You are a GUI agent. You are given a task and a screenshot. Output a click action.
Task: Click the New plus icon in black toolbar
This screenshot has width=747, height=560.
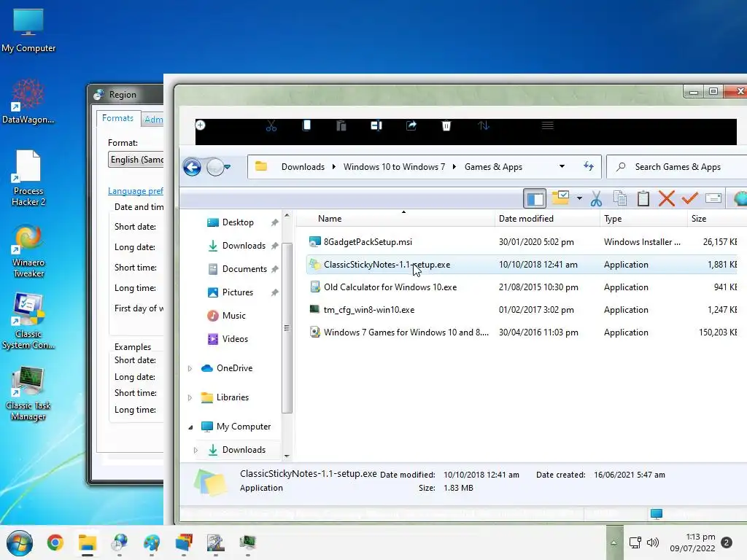click(x=201, y=125)
